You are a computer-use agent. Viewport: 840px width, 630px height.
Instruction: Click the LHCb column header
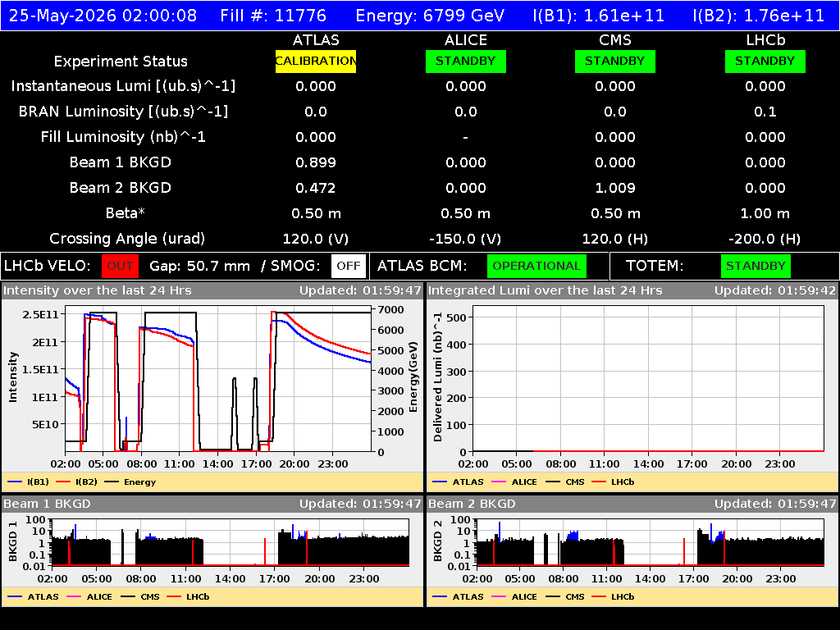(x=765, y=40)
